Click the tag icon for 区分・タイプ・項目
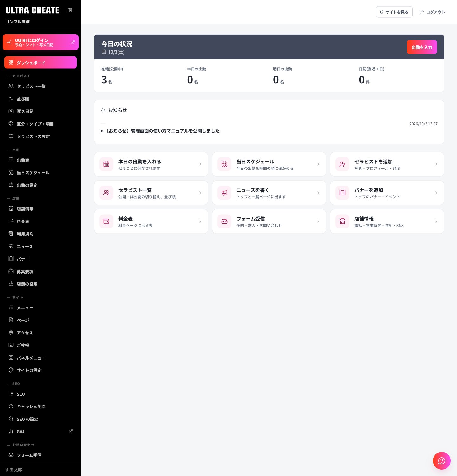 pyautogui.click(x=11, y=124)
